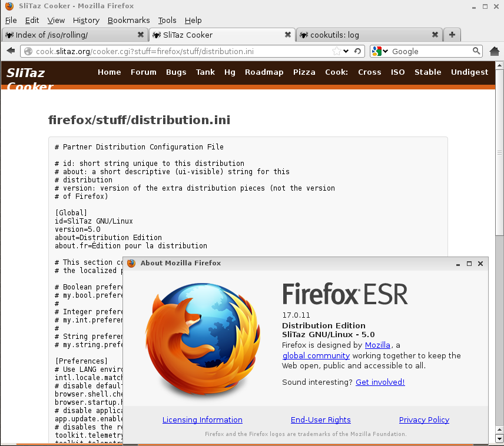Open Privacy Policy link
The width and height of the screenshot is (504, 446).
pyautogui.click(x=424, y=420)
